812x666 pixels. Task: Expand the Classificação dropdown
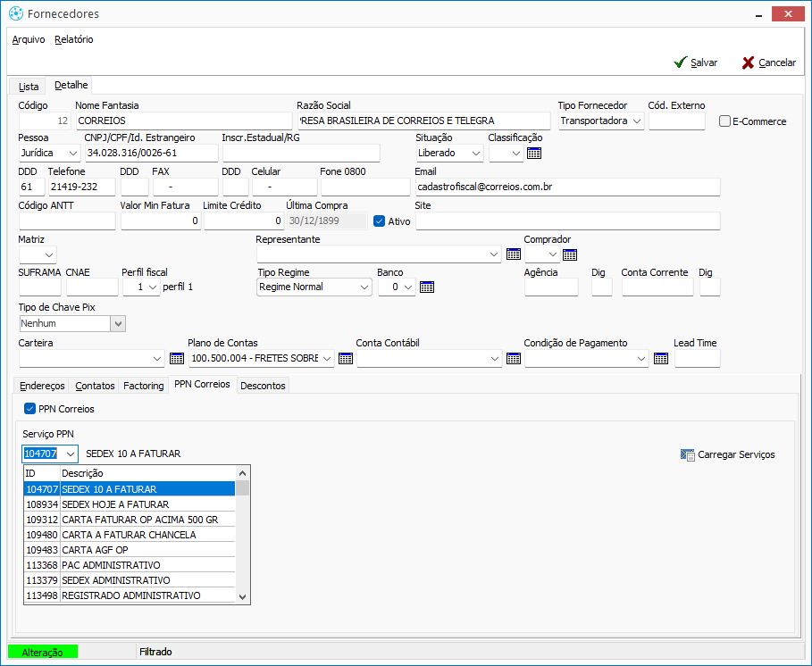click(x=515, y=154)
